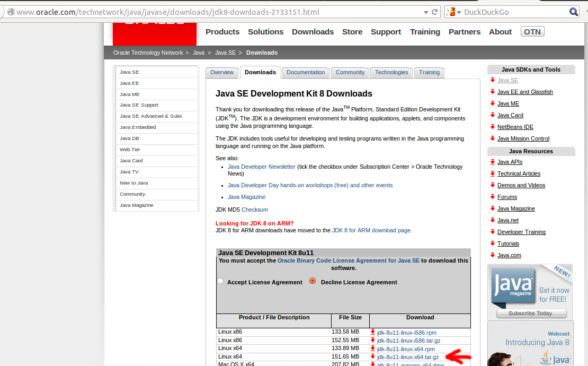The image size is (588, 366).
Task: Click the red Oracle logo
Action: (x=155, y=34)
